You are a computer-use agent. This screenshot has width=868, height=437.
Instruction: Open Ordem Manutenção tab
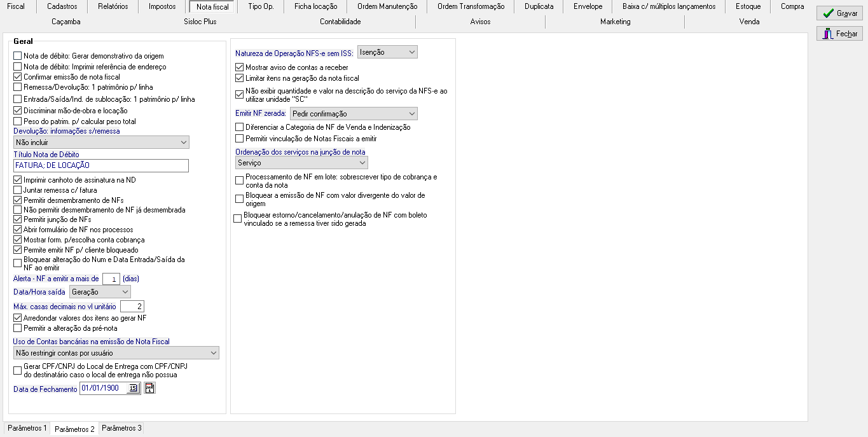[388, 6]
